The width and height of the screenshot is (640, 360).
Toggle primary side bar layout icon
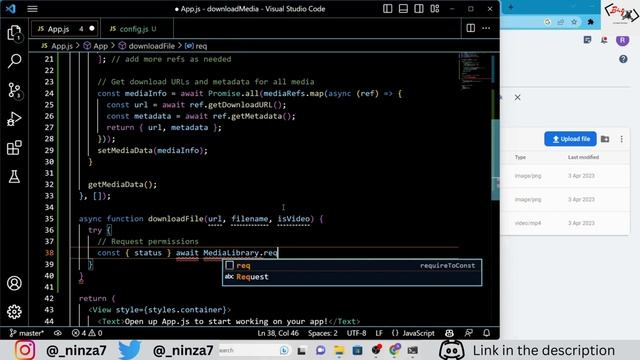387,9
